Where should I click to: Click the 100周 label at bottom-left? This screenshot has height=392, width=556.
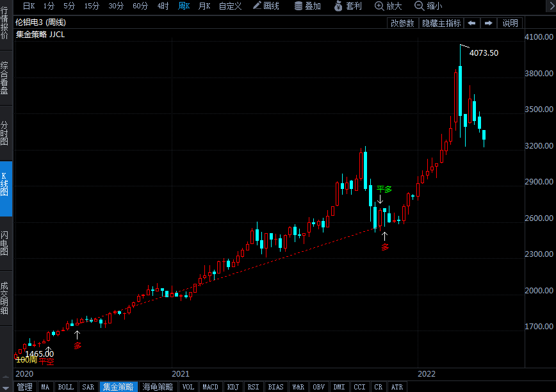[x=26, y=360]
